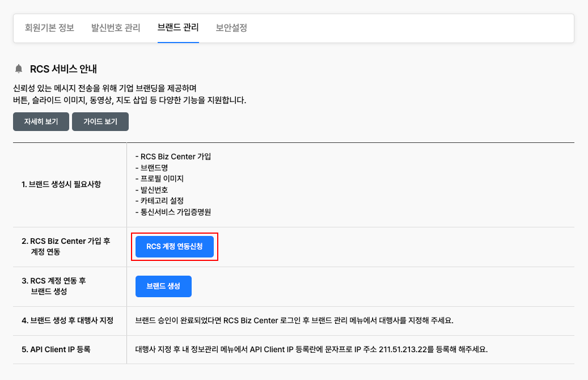Select the 브랜드 관리 tab
This screenshot has width=588, height=380.
[178, 28]
